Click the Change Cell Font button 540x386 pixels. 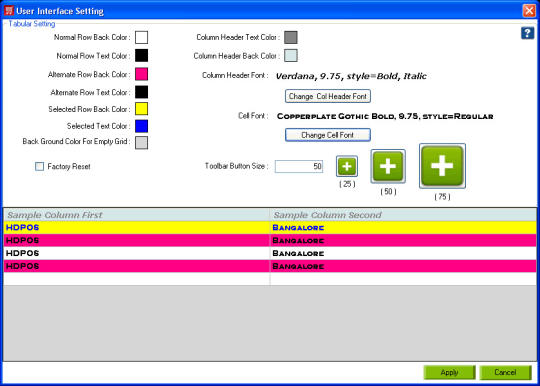click(x=328, y=135)
